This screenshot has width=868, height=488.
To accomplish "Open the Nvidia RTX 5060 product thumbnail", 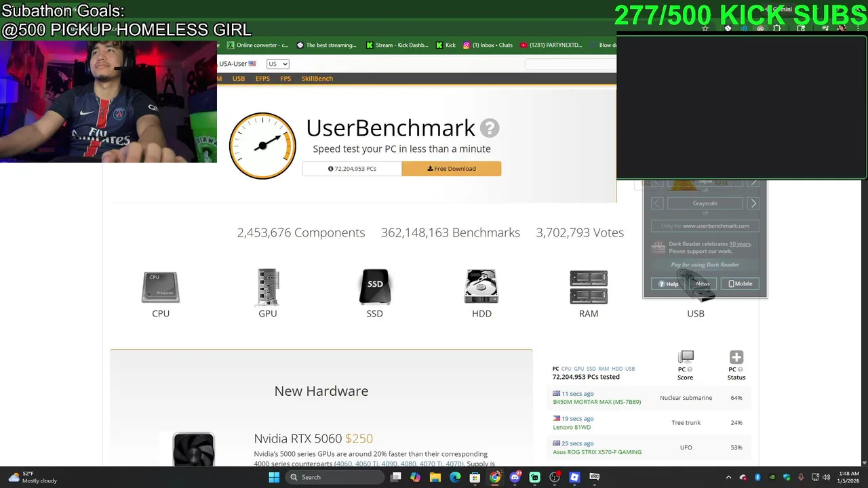I will (x=193, y=449).
